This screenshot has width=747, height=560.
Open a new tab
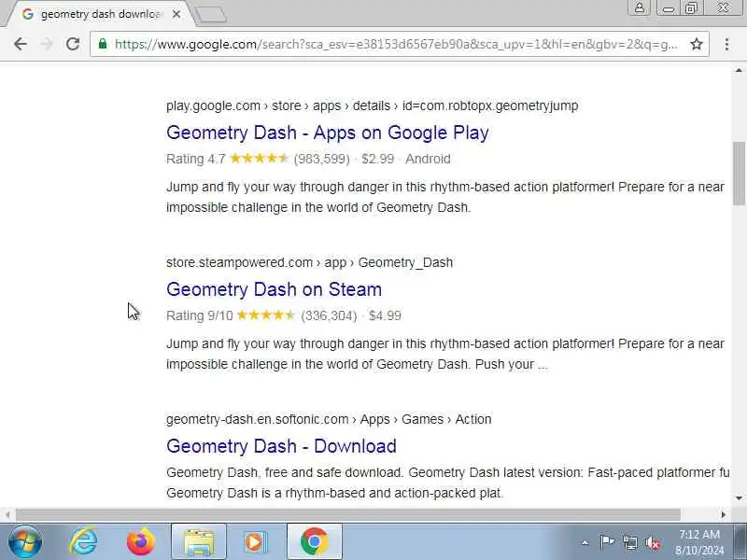(211, 15)
